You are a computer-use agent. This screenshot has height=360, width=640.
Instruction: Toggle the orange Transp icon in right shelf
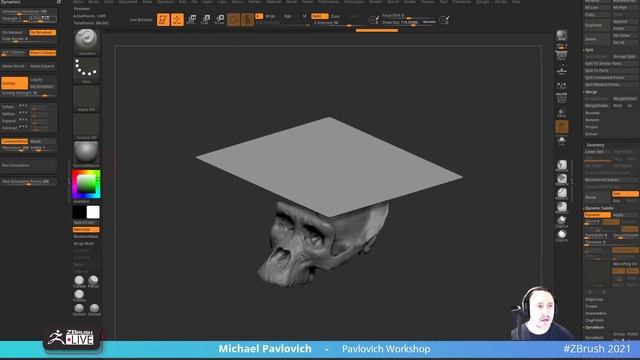(x=562, y=127)
